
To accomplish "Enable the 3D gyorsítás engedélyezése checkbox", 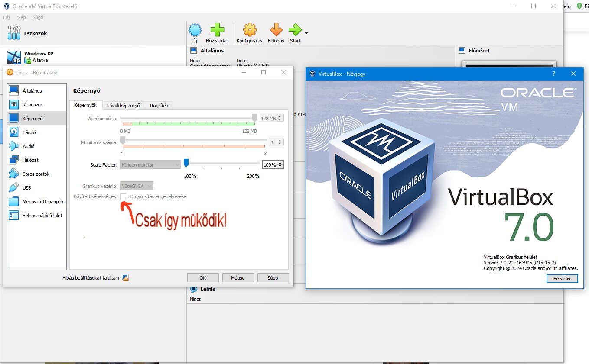I will (x=124, y=196).
